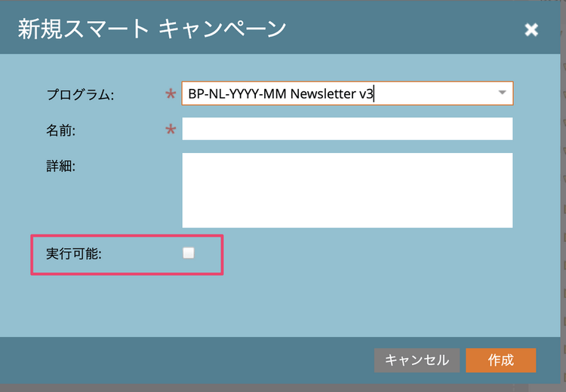The height and width of the screenshot is (392, 566).
Task: Click the required asterisk beside 名前
Action: (170, 130)
